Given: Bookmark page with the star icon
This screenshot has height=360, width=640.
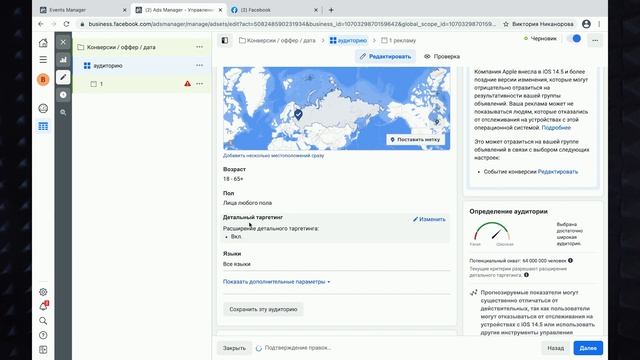Looking at the screenshot, I should [506, 24].
